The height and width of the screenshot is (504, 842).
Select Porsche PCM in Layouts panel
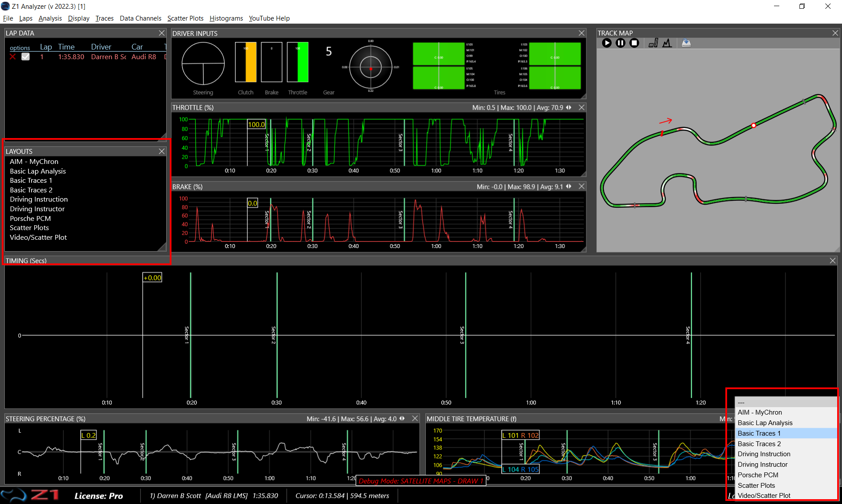coord(30,219)
